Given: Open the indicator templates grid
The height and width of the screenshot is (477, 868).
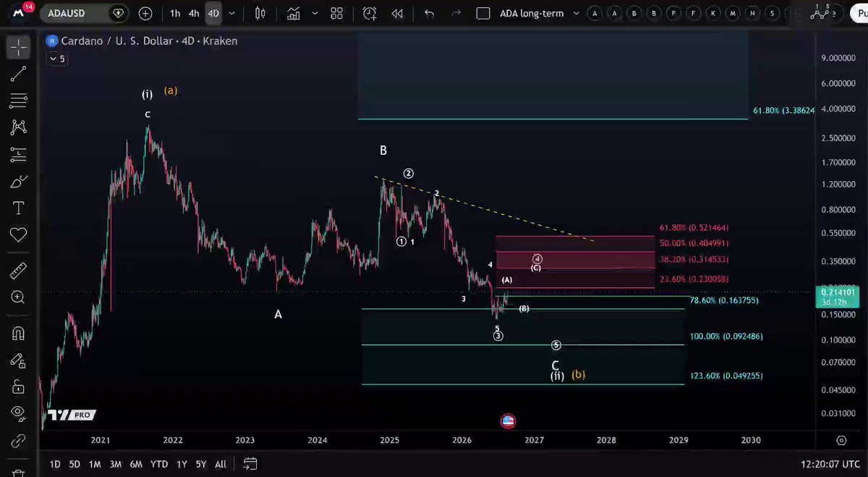Looking at the screenshot, I should pyautogui.click(x=336, y=13).
